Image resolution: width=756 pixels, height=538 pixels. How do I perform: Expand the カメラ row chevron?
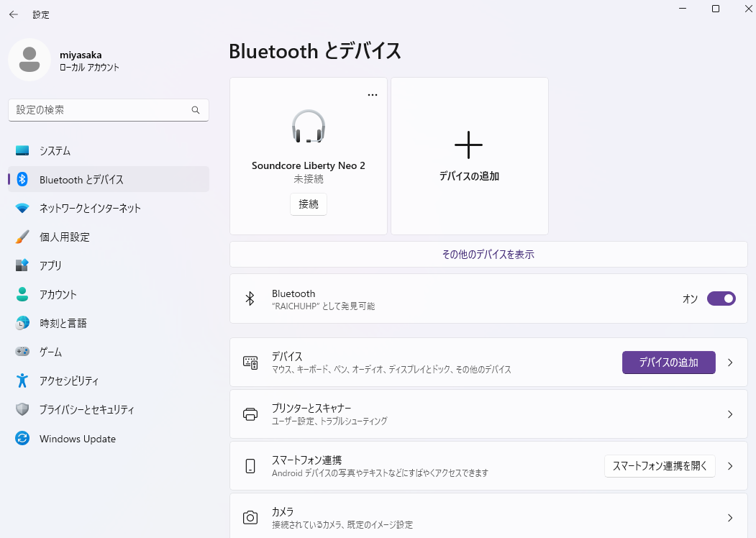coord(730,518)
